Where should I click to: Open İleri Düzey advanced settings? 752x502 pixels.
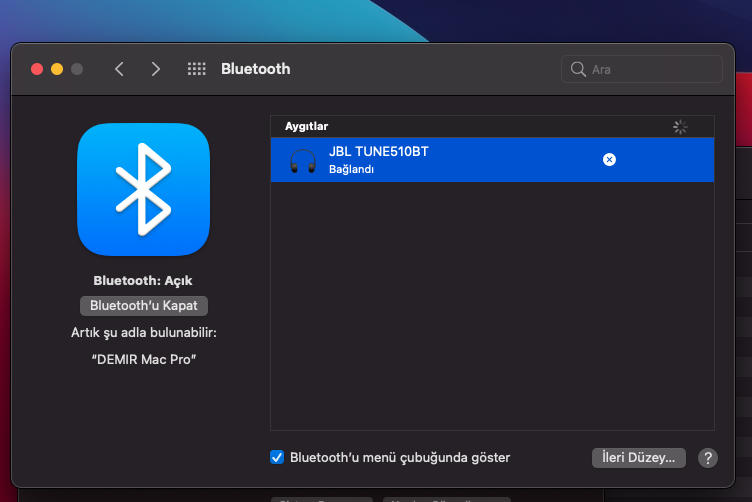638,458
